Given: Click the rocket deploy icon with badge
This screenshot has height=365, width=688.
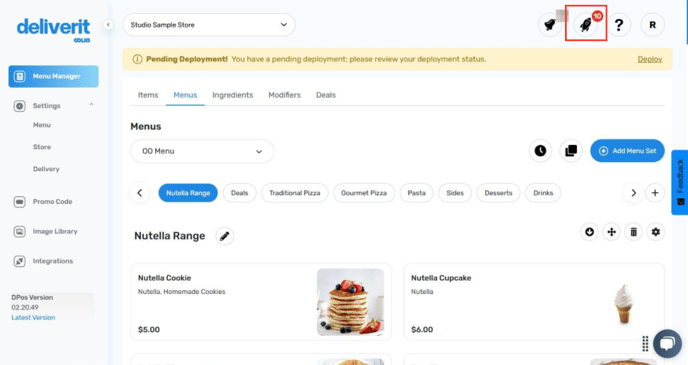Looking at the screenshot, I should (x=586, y=25).
